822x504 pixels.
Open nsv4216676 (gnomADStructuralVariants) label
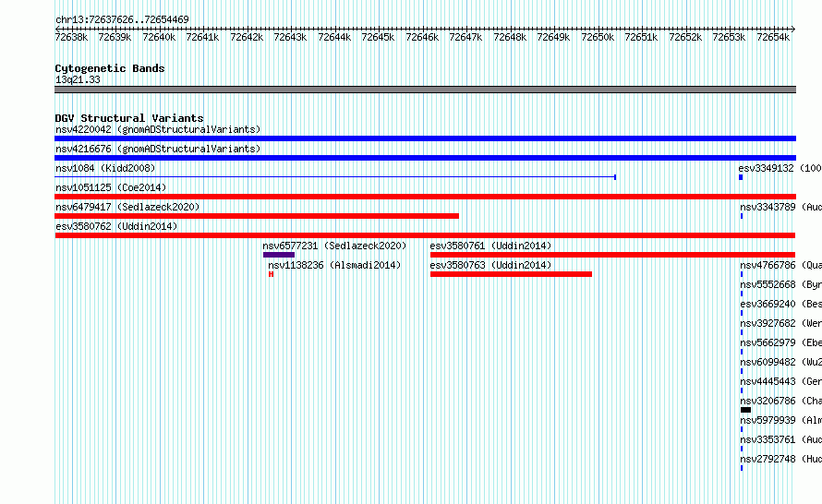pyautogui.click(x=158, y=149)
